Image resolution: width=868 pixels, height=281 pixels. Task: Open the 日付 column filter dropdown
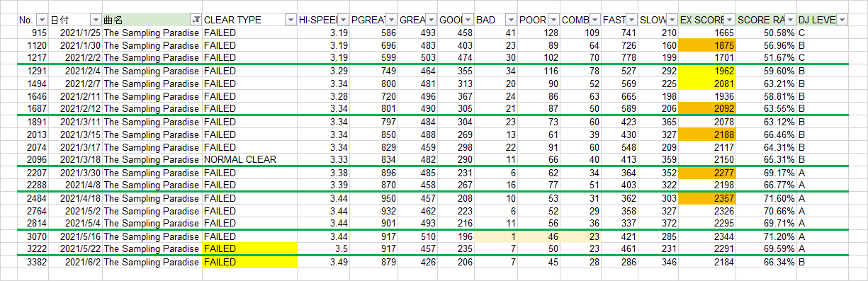pyautogui.click(x=96, y=20)
